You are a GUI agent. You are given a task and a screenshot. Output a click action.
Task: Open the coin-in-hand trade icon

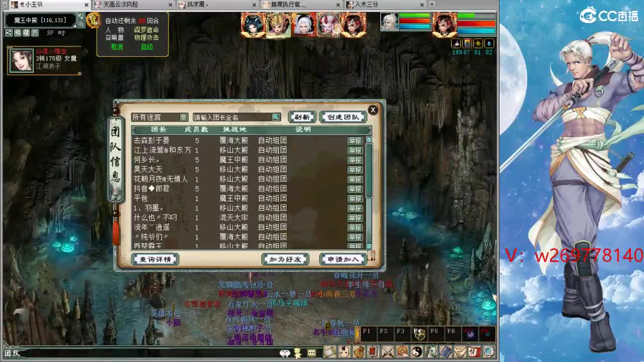[x=402, y=351]
